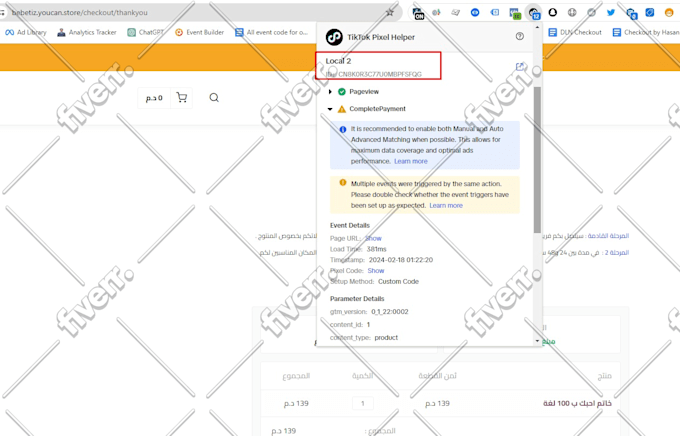Collapse the CompletePayment event arrow
This screenshot has width=680, height=436.
(x=330, y=109)
